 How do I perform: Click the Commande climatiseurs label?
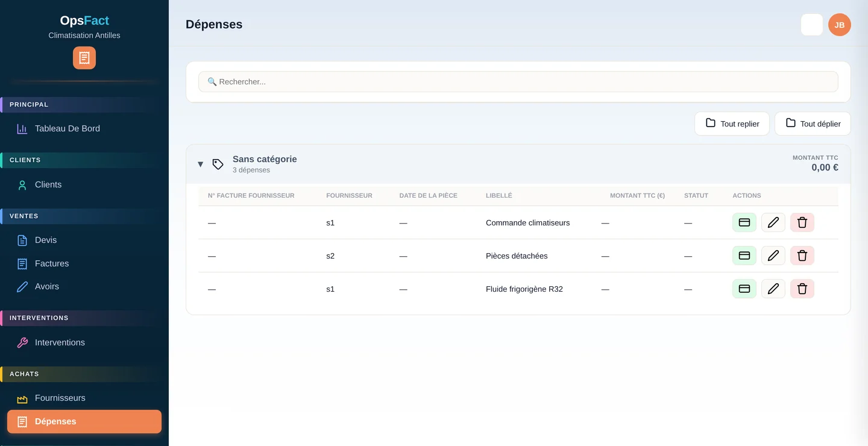coord(527,222)
